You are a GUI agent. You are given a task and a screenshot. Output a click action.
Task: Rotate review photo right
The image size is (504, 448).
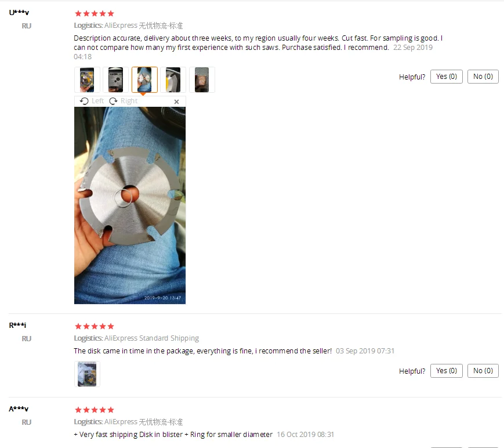123,101
